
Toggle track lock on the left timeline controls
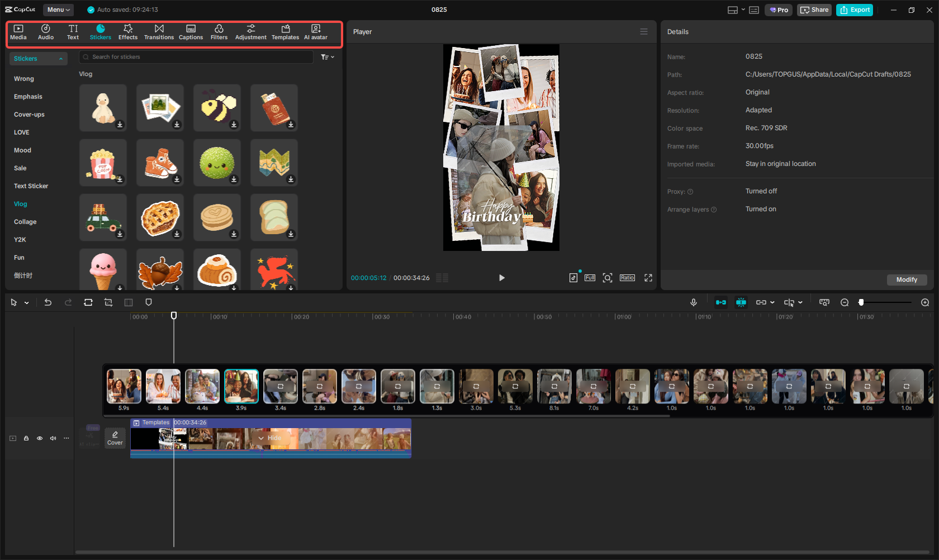(x=26, y=438)
